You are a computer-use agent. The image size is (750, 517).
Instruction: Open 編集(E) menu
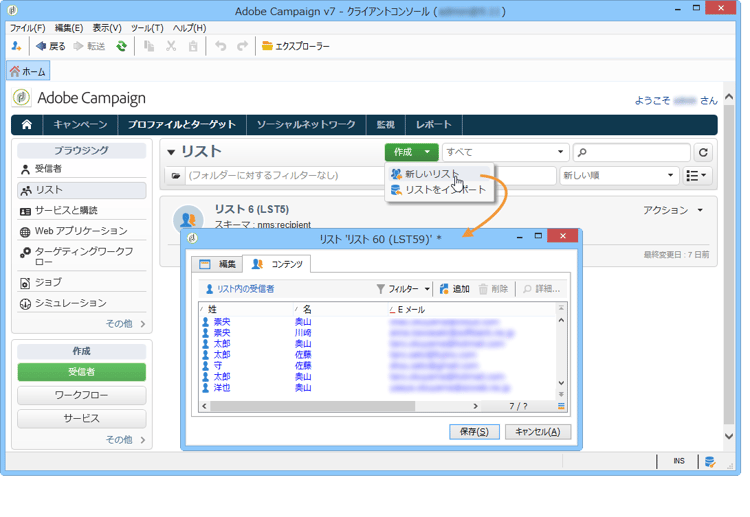click(x=69, y=28)
